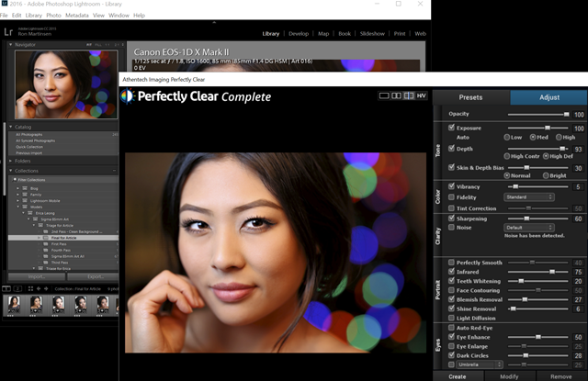
Task: Select single image view icon in Perfectly Clear
Action: 384,95
